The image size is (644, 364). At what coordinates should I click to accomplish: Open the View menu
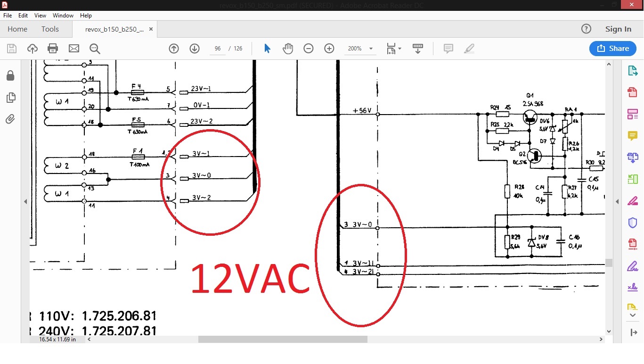(x=40, y=16)
